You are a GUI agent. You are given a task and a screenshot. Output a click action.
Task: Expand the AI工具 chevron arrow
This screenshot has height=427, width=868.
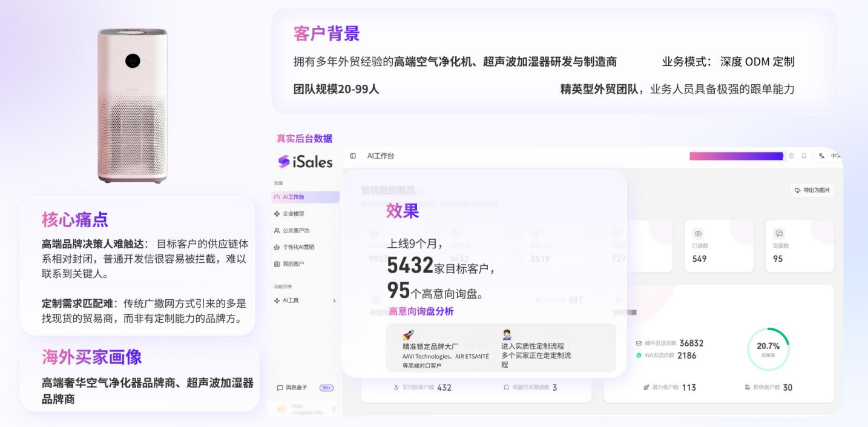pos(334,300)
